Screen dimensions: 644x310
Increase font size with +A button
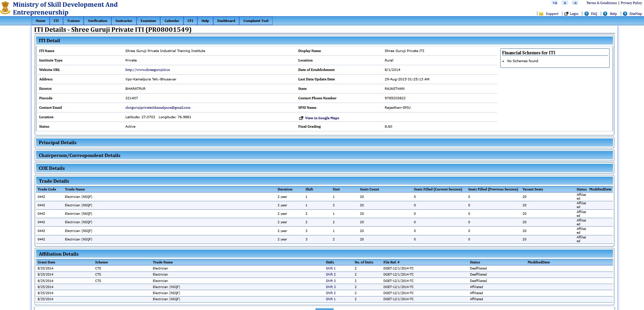coord(555,3)
